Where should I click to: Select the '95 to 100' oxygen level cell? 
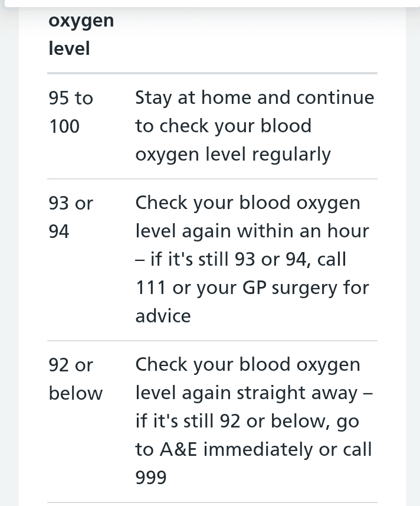[x=71, y=112]
